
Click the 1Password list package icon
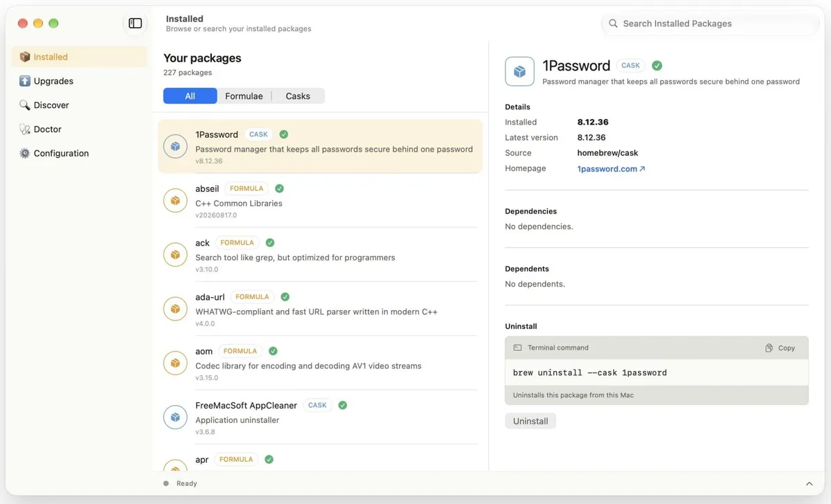click(x=175, y=146)
